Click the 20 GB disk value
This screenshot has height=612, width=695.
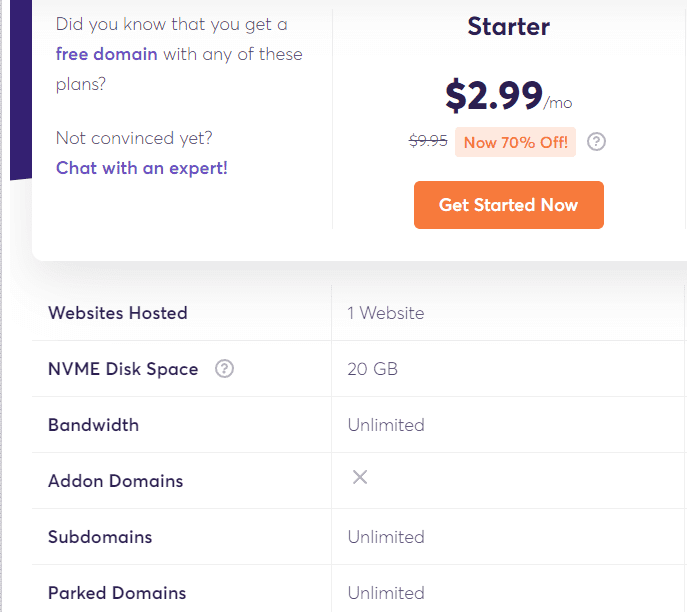tap(373, 369)
